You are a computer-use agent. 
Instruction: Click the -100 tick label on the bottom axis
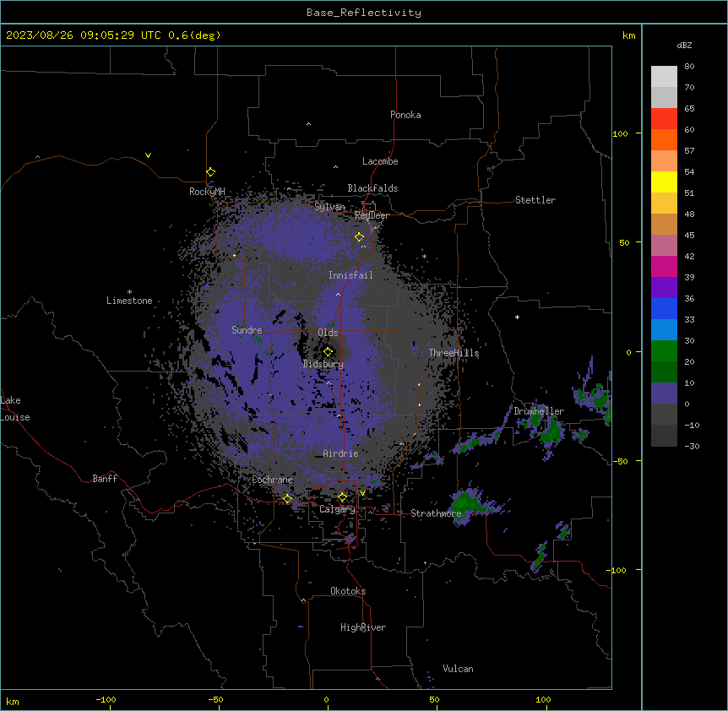click(x=106, y=699)
